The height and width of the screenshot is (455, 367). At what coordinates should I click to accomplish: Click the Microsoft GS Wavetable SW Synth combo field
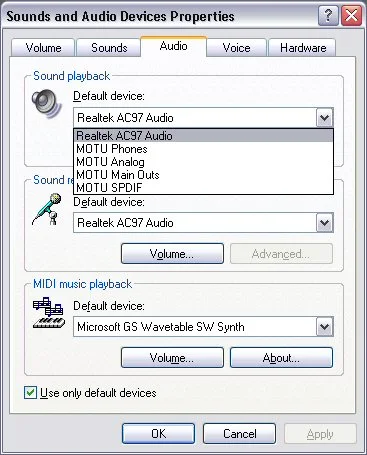(x=203, y=326)
